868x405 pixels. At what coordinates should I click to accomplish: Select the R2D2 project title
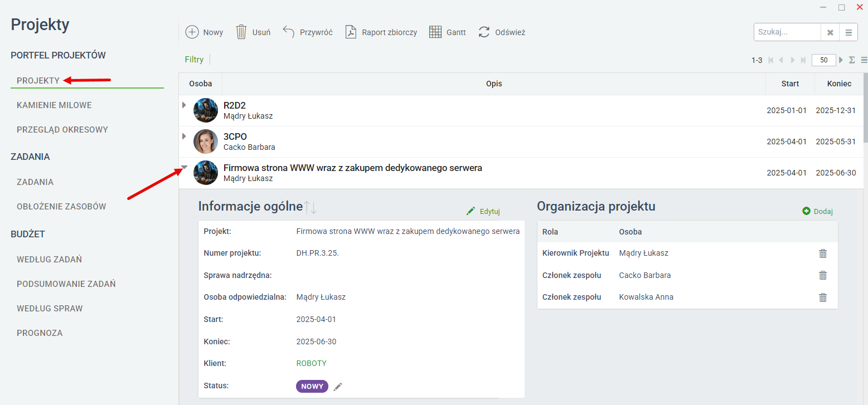(235, 105)
